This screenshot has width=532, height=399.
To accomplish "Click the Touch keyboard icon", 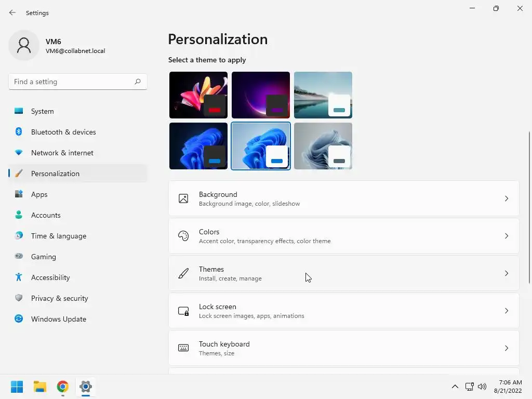I will click(x=183, y=348).
